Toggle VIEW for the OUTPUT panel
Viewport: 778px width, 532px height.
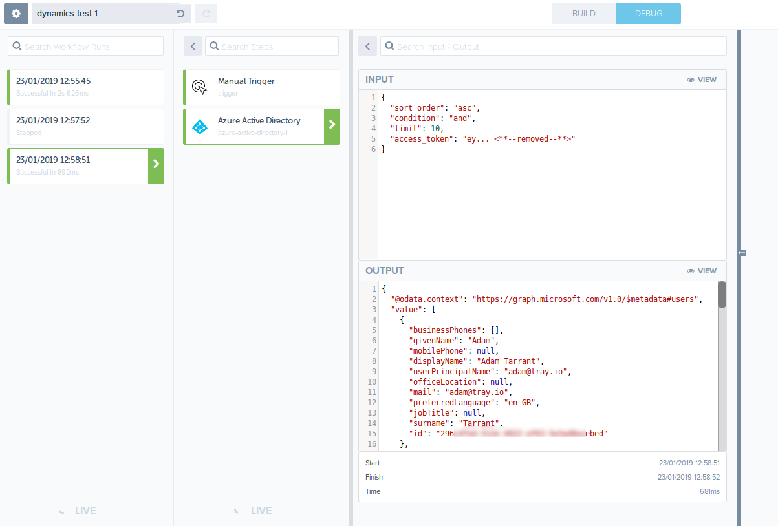pyautogui.click(x=702, y=271)
